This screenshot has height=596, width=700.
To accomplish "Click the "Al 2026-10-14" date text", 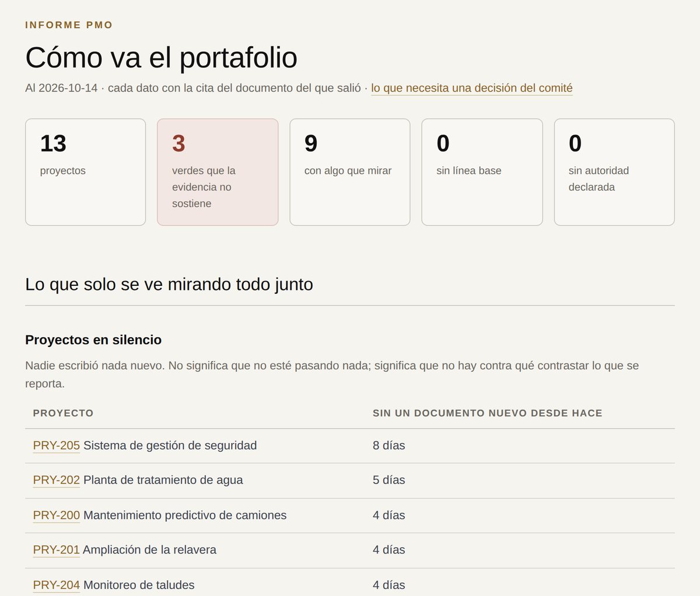I will [x=61, y=88].
